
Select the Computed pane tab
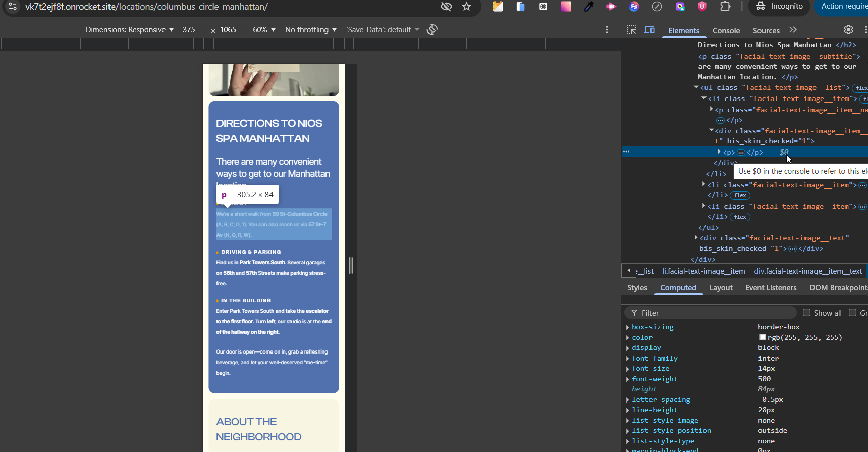(678, 288)
